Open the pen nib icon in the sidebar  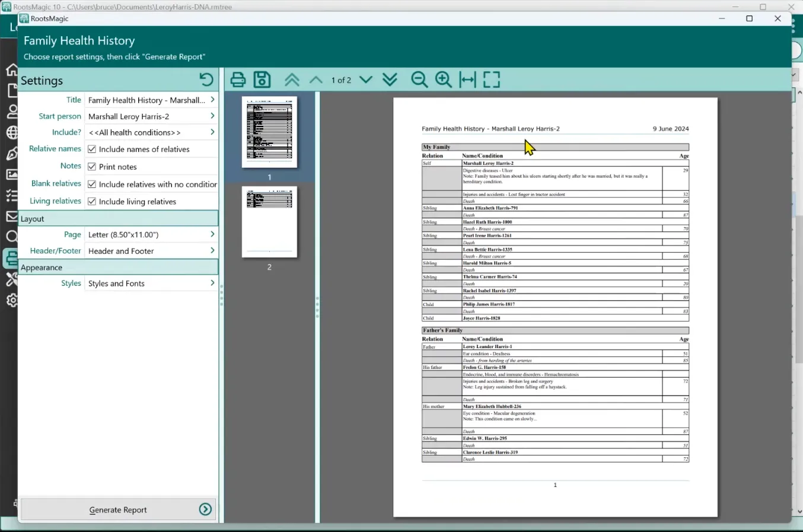point(12,154)
